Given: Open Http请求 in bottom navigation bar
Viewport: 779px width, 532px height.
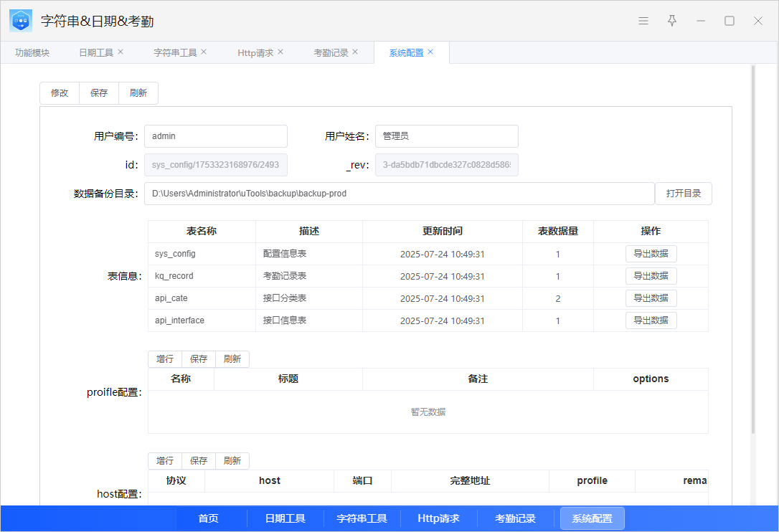Looking at the screenshot, I should 439,518.
